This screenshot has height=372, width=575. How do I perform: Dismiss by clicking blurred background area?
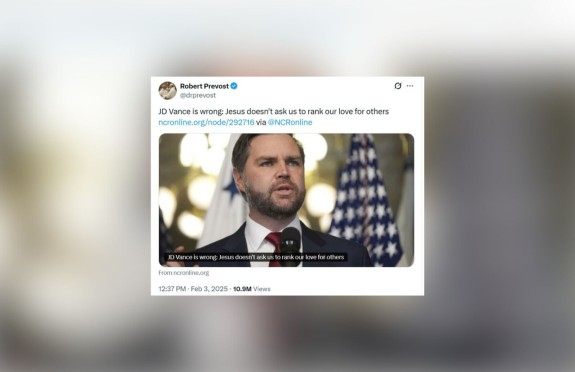[73, 220]
